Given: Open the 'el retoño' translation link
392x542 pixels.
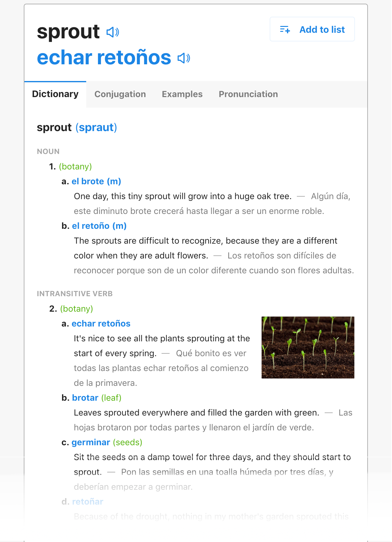Looking at the screenshot, I should (x=99, y=226).
